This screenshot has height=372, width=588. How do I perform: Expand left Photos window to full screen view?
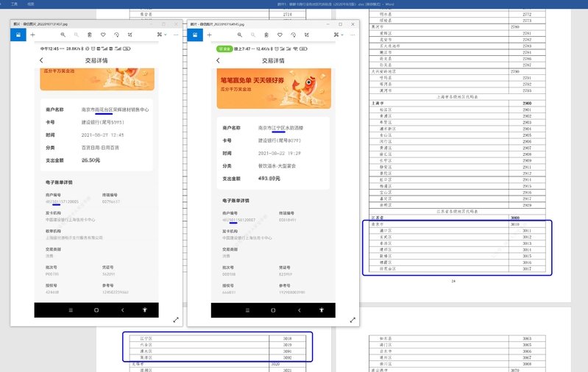pos(176,320)
